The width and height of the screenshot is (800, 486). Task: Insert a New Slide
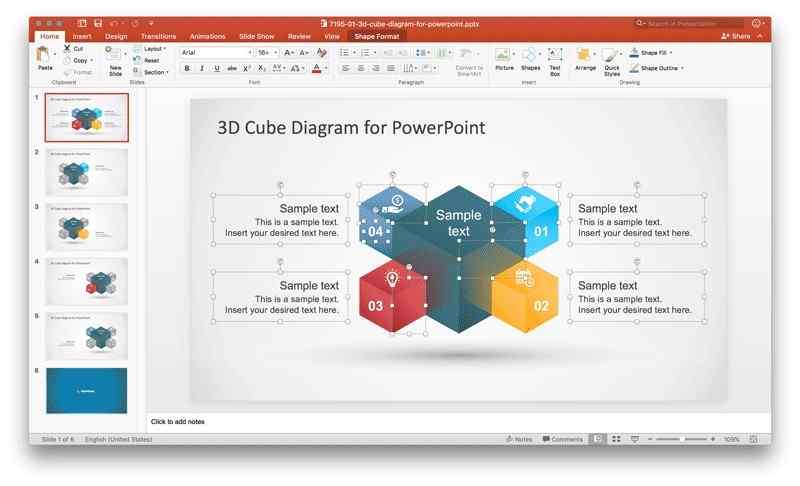115,60
